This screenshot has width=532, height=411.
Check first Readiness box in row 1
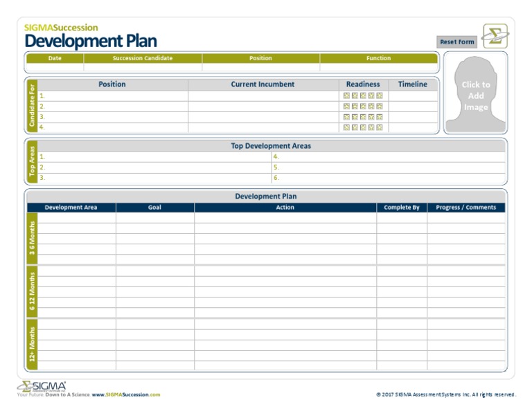(x=346, y=96)
